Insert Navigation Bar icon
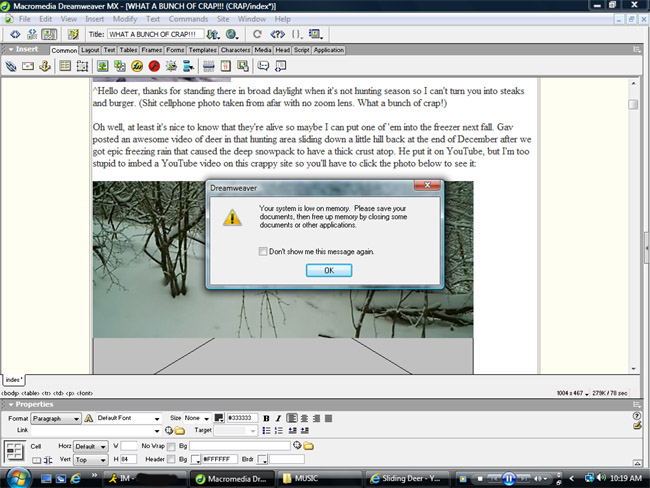 click(x=188, y=66)
